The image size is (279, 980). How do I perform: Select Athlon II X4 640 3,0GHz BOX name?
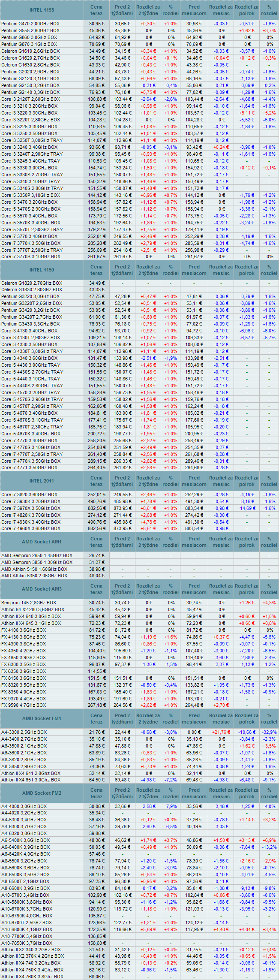pos(31,616)
